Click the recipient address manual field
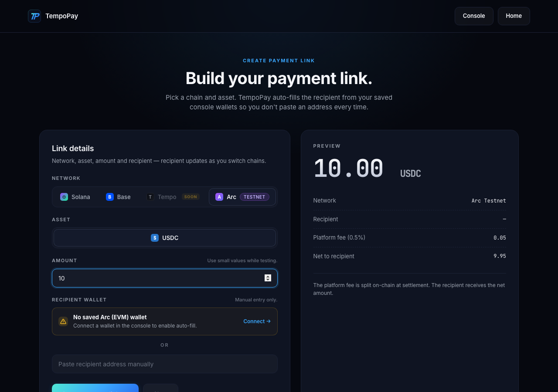The height and width of the screenshot is (392, 558). [x=165, y=364]
